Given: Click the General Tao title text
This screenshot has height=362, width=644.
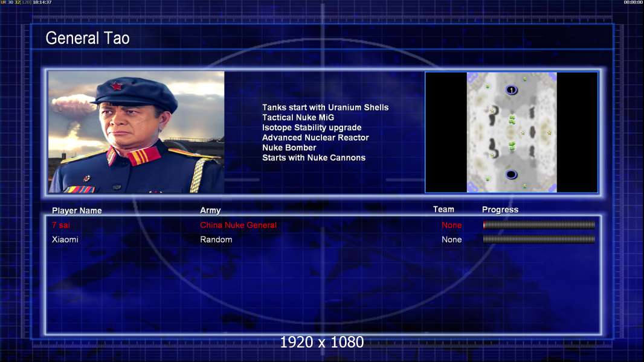Looking at the screenshot, I should pos(88,38).
